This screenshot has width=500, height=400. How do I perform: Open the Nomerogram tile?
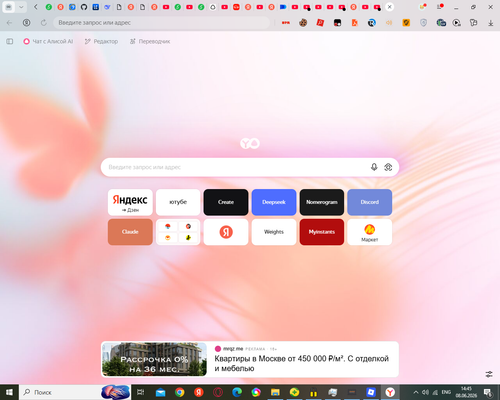coord(322,202)
